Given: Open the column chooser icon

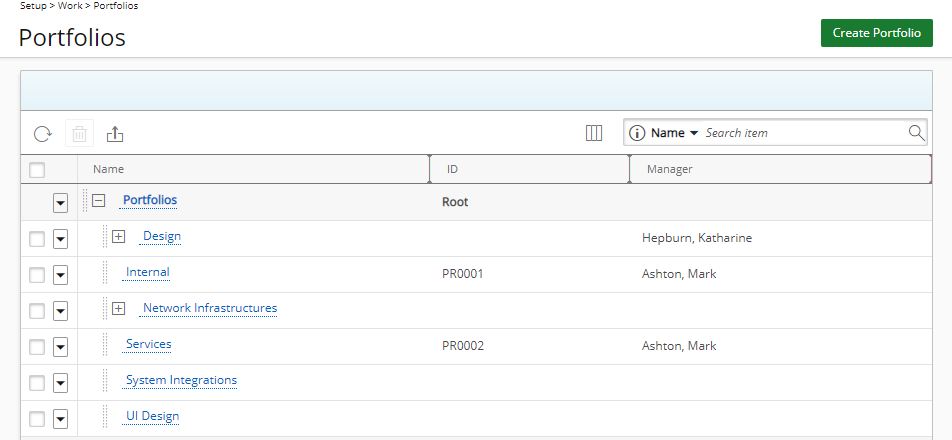Looking at the screenshot, I should 594,133.
